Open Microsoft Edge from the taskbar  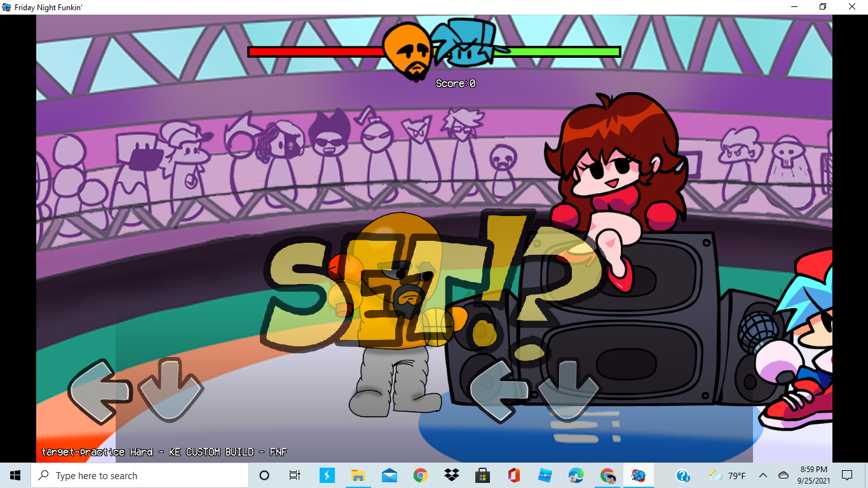(576, 475)
